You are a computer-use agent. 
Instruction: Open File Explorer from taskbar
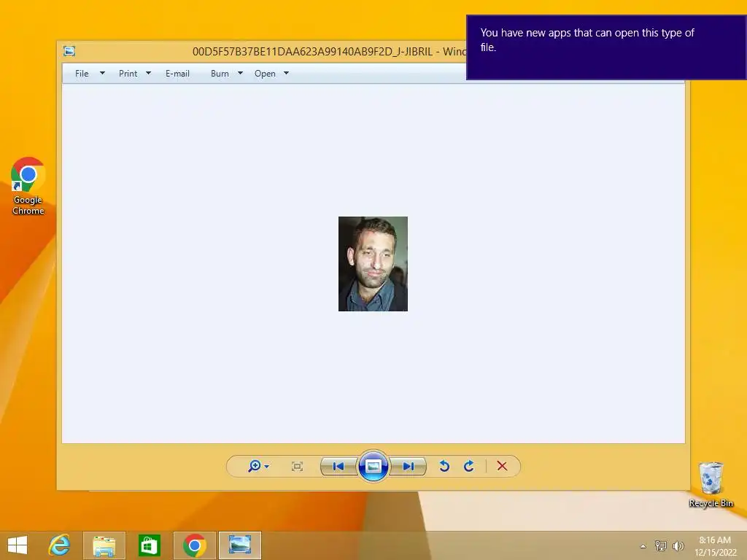pyautogui.click(x=104, y=545)
